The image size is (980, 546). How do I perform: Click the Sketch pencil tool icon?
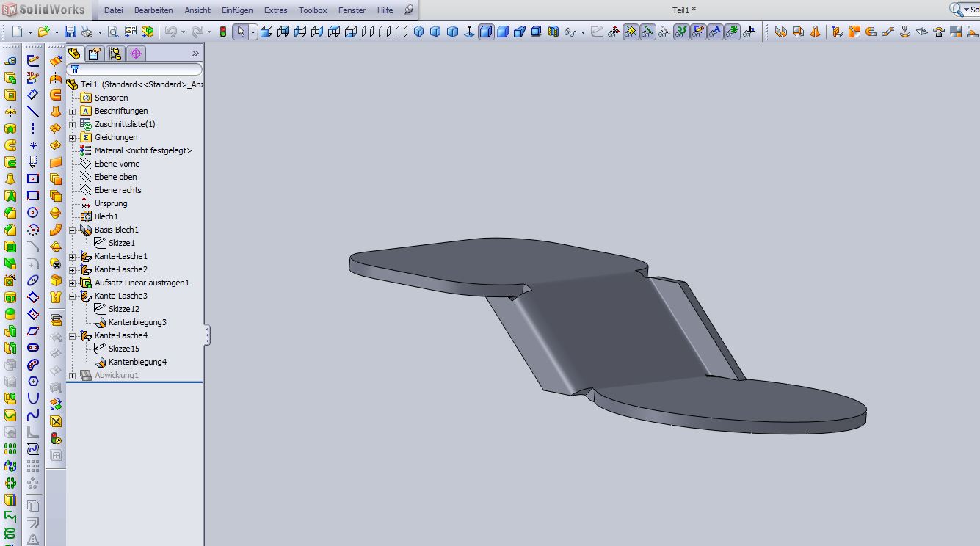click(33, 61)
